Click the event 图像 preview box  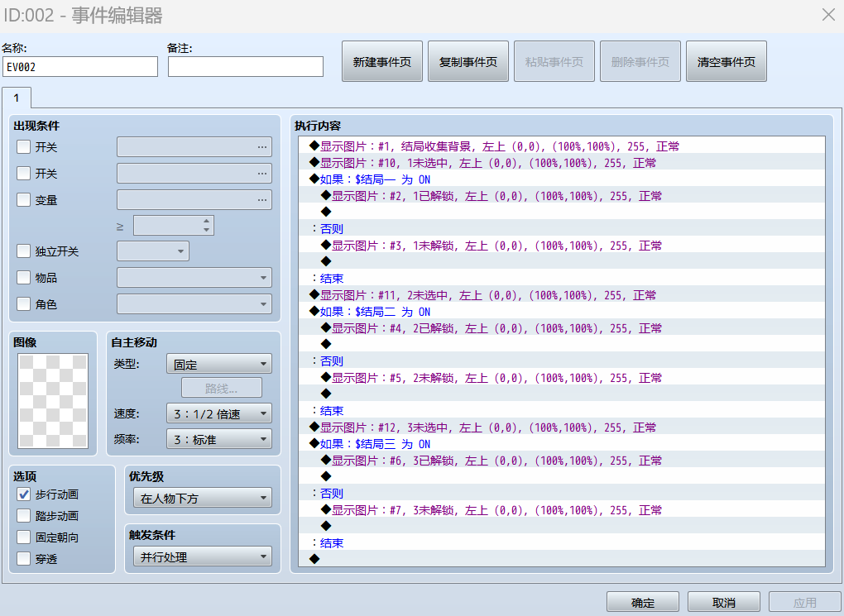pos(53,401)
